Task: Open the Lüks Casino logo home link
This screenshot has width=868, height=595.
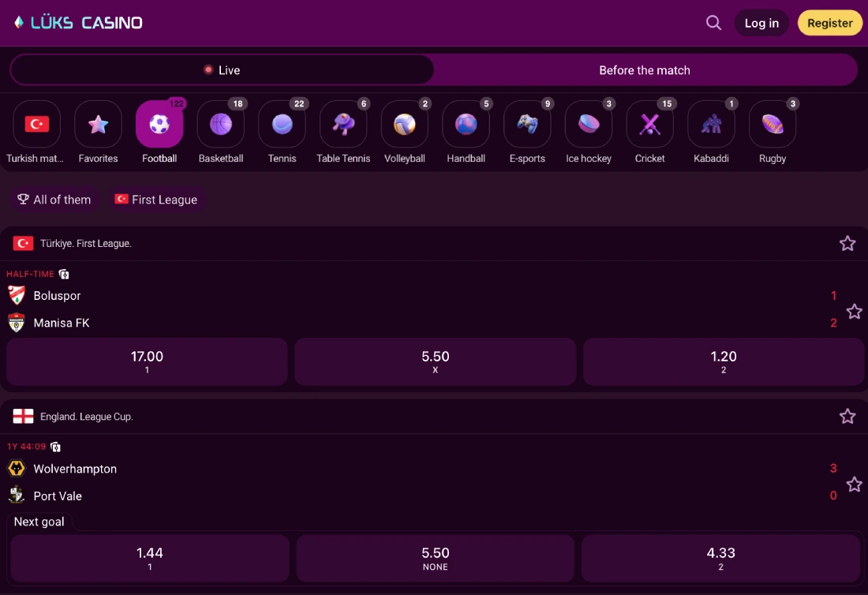Action: coord(78,23)
